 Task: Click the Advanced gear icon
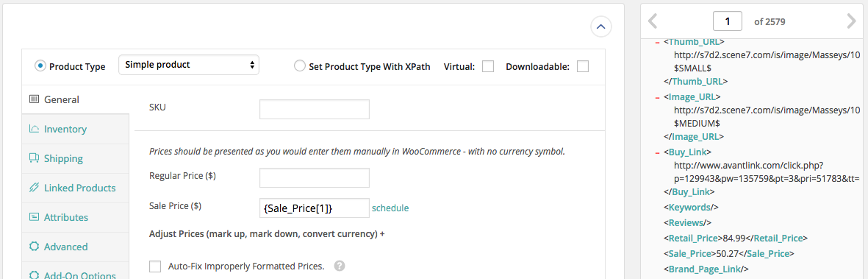pyautogui.click(x=34, y=247)
